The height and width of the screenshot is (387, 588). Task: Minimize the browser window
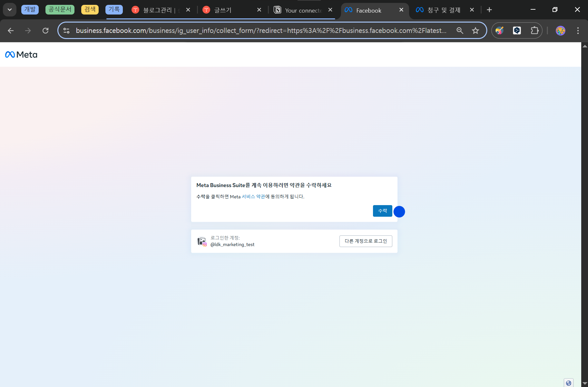pos(533,10)
